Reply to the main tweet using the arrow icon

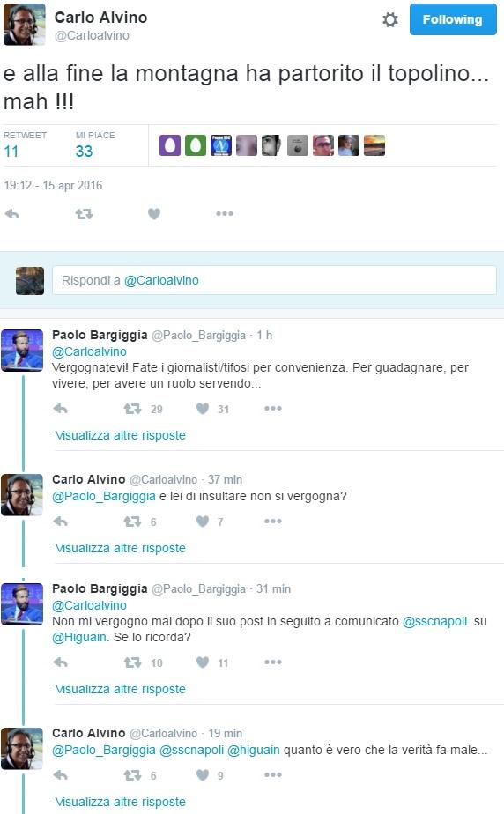12,213
